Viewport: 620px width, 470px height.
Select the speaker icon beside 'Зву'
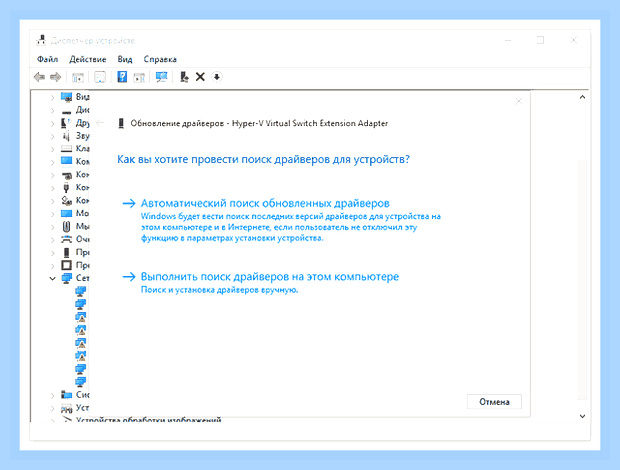point(66,136)
